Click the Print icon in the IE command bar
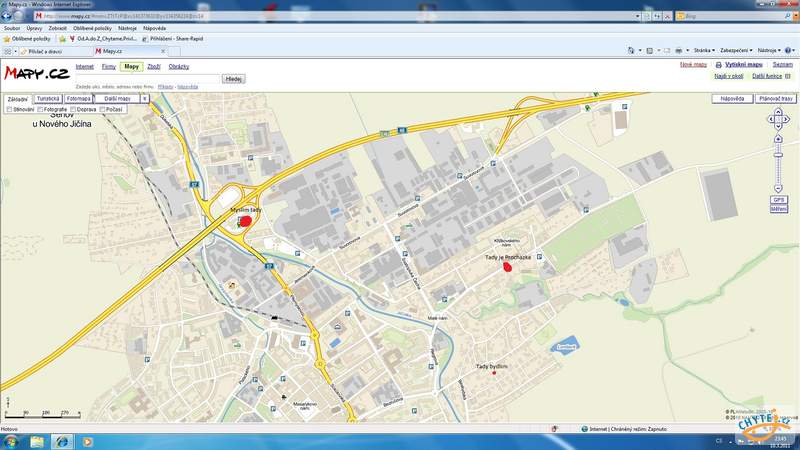The image size is (800, 450). (x=679, y=51)
